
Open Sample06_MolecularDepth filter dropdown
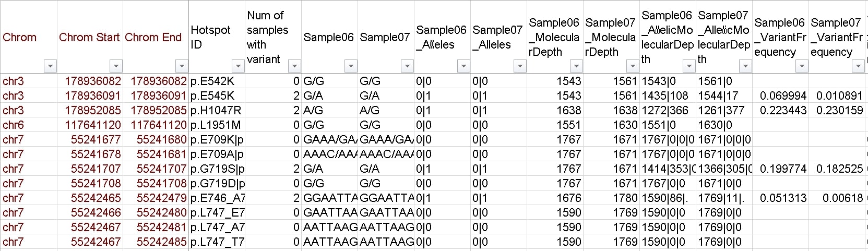click(x=576, y=66)
